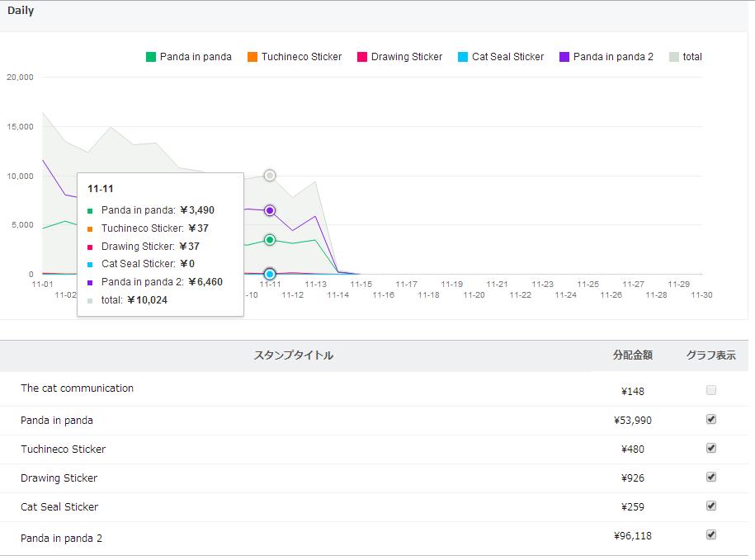Uncheck graph display for Drawing Sticker

[x=711, y=478]
